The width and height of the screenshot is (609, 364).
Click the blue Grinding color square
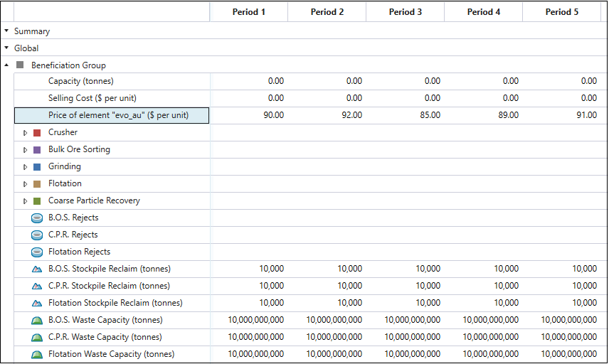[37, 167]
